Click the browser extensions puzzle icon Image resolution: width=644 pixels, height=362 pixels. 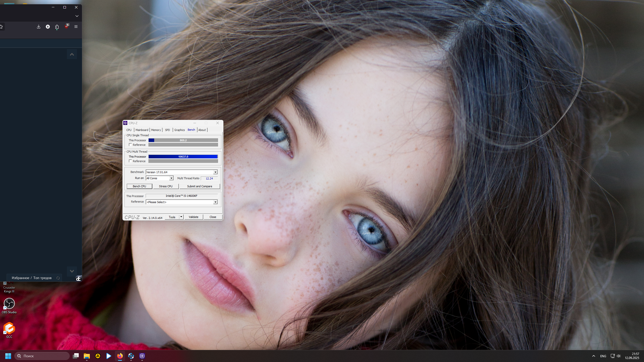[57, 27]
